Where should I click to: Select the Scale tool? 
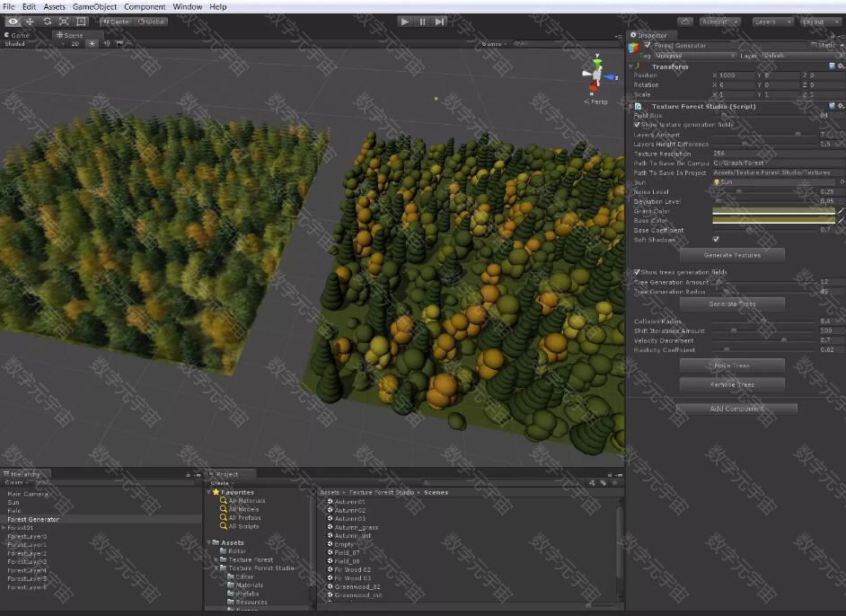point(64,22)
